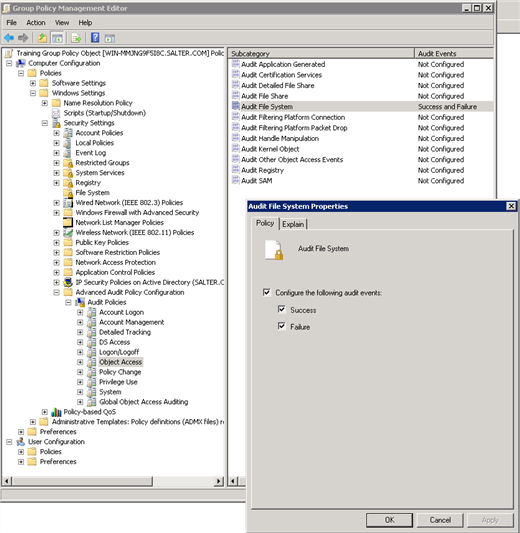Expand the Account Logon node
Image resolution: width=520 pixels, height=533 pixels.
[80, 312]
